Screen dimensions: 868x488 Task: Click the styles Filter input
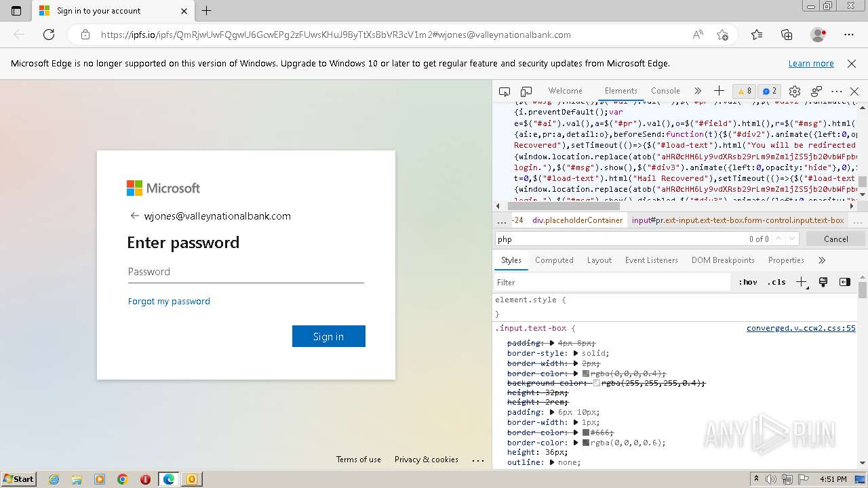pos(614,283)
